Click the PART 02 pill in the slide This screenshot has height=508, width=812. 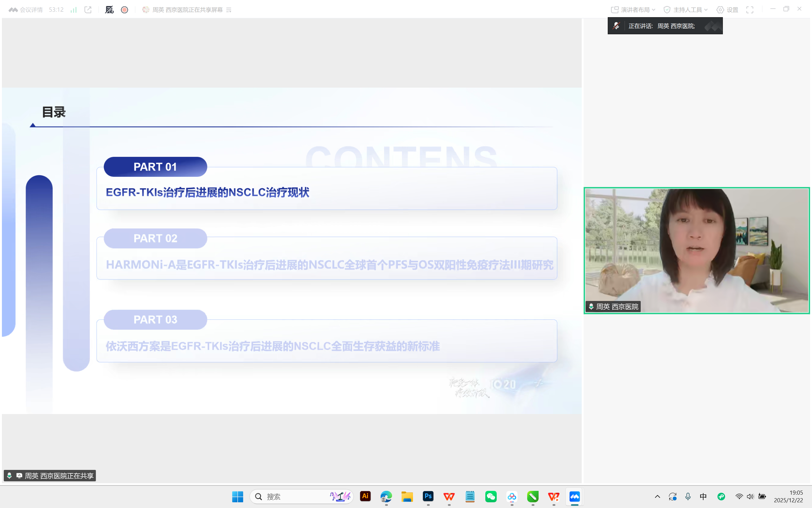click(x=155, y=238)
